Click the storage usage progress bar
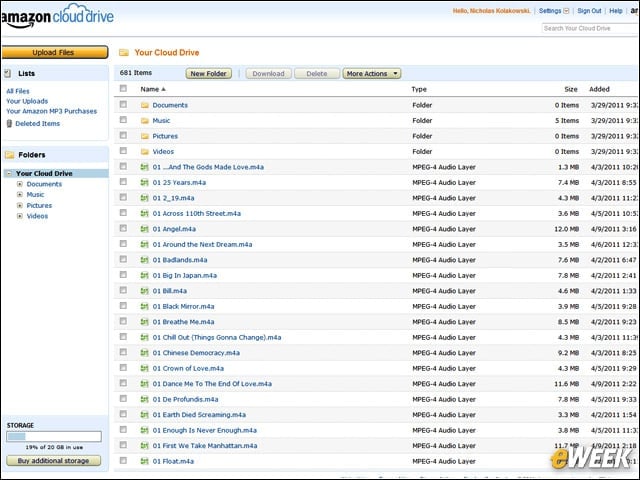Image resolution: width=640 pixels, height=480 pixels. [x=54, y=436]
